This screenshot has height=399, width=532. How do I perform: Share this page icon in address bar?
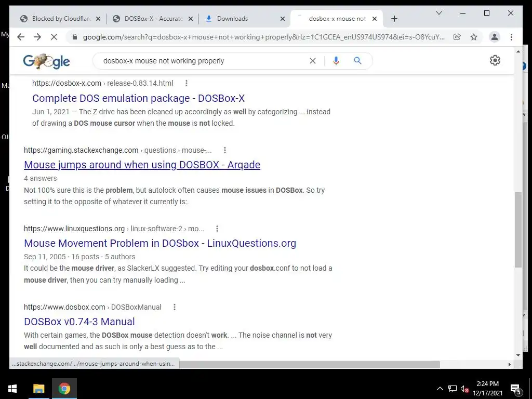(x=457, y=37)
